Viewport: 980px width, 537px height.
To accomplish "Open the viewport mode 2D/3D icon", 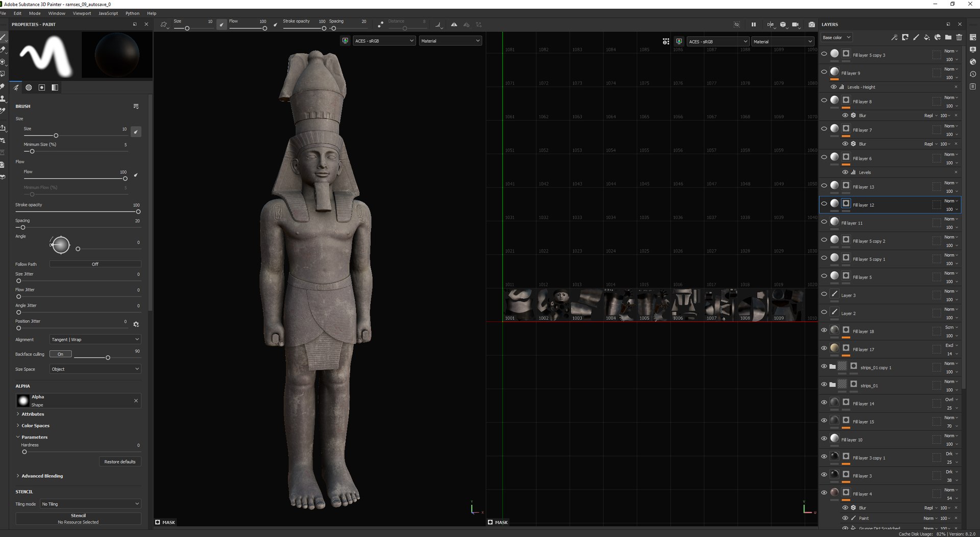I will coord(770,24).
